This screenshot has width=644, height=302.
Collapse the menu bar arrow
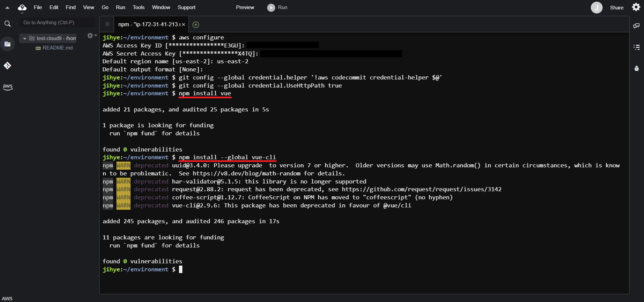pos(7,7)
